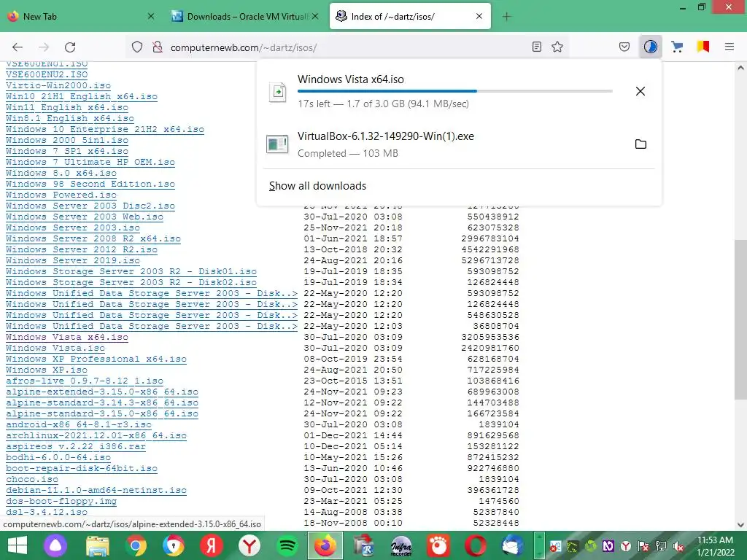Image resolution: width=747 pixels, height=560 pixels.
Task: Launch Yandex Browser white Y icon
Action: (249, 545)
